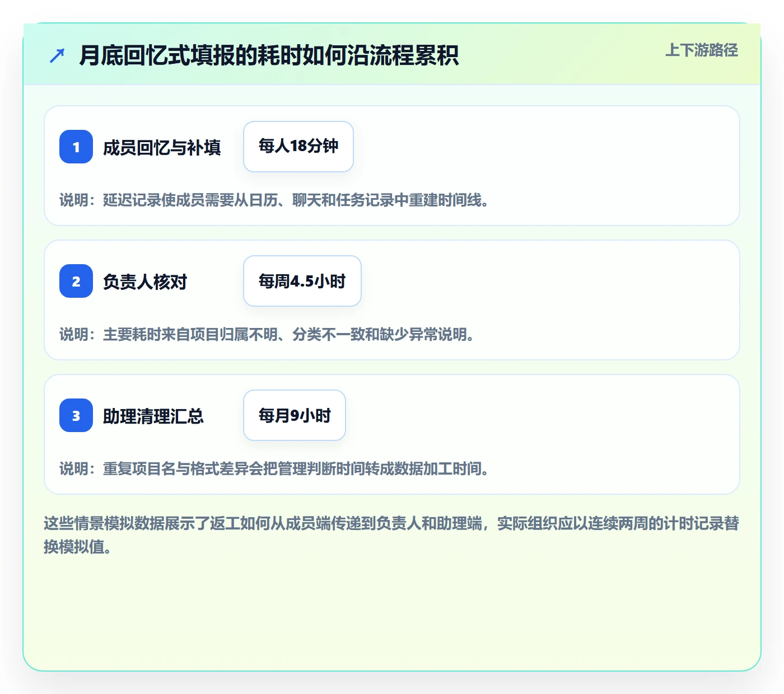Click the number 1 step badge

[76, 147]
